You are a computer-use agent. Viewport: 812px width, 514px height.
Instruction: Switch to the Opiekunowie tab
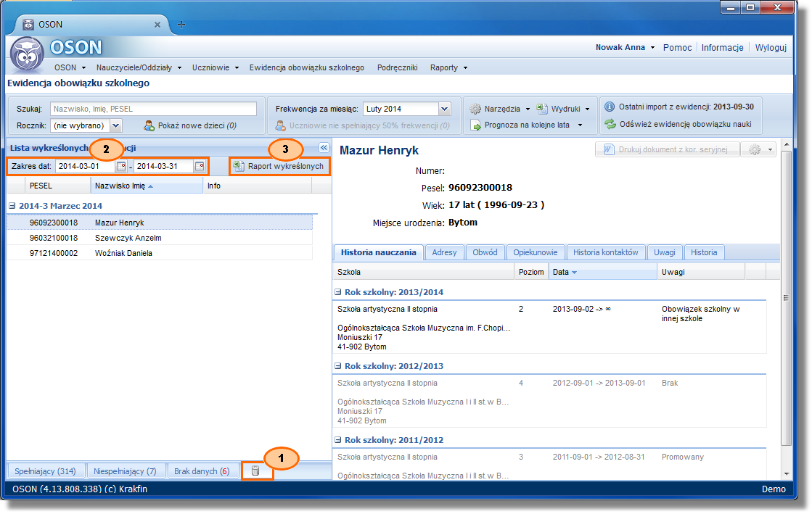pyautogui.click(x=536, y=252)
